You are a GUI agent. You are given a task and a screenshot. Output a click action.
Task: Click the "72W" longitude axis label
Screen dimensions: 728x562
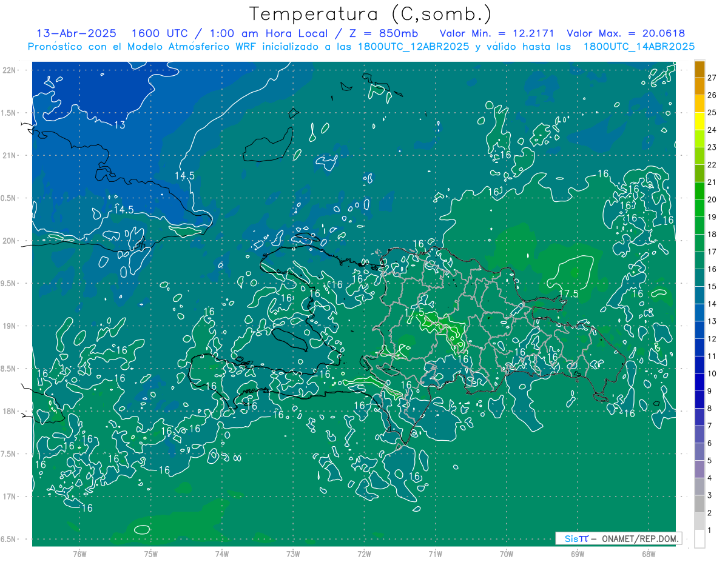364,554
